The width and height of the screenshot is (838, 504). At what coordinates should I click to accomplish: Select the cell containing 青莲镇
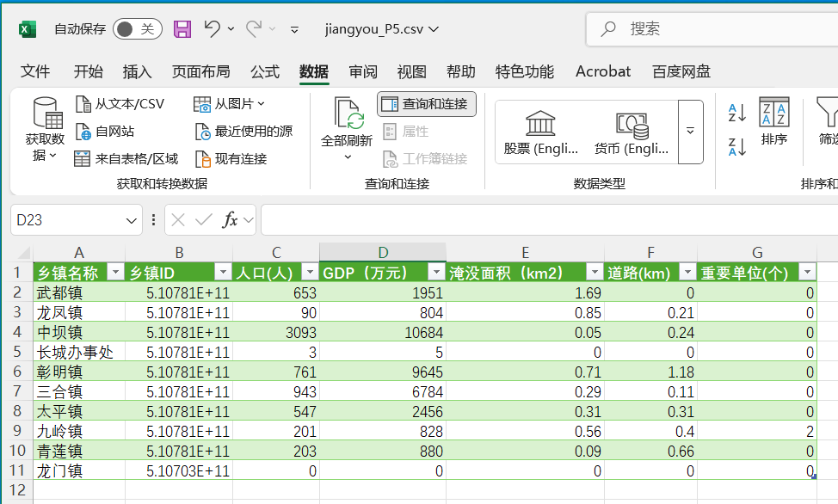point(79,451)
